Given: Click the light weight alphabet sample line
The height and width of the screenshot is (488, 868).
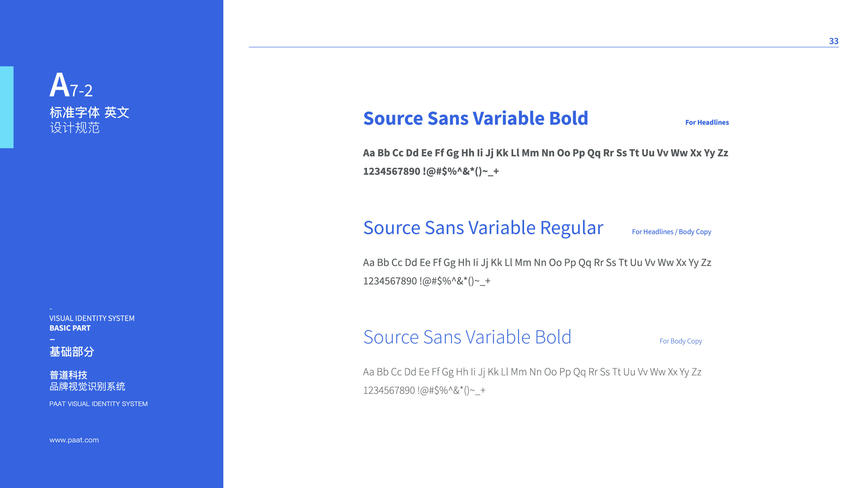Looking at the screenshot, I should [x=532, y=372].
